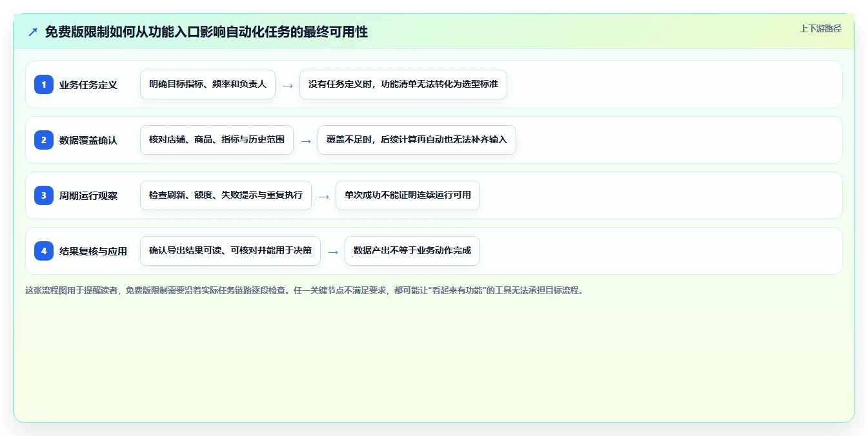Click the box 核对店铺、商品、指标与历史范围
The image size is (868, 436).
217,140
